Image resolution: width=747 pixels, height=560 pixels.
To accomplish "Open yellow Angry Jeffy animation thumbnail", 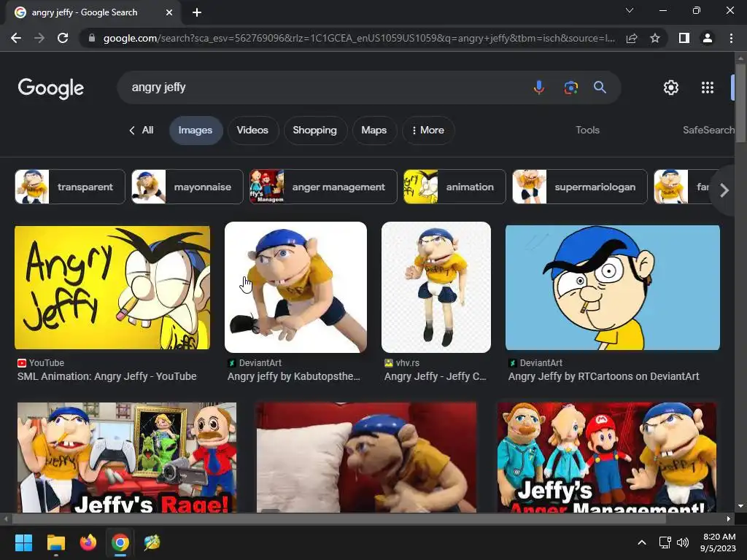I will 112,287.
